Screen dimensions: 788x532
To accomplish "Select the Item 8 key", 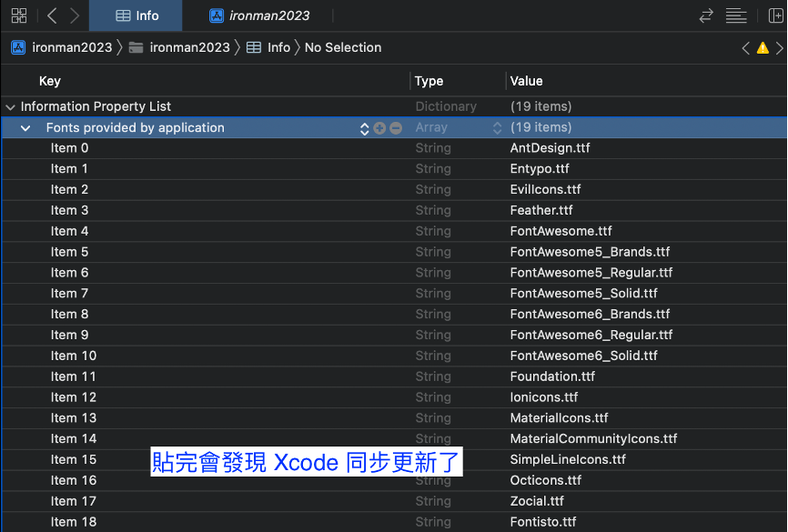I will (69, 314).
